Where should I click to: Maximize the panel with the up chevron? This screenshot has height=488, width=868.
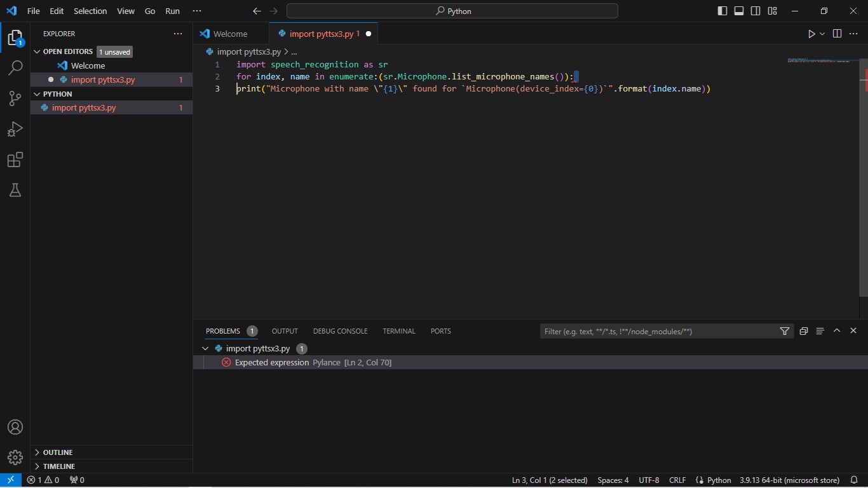[837, 331]
